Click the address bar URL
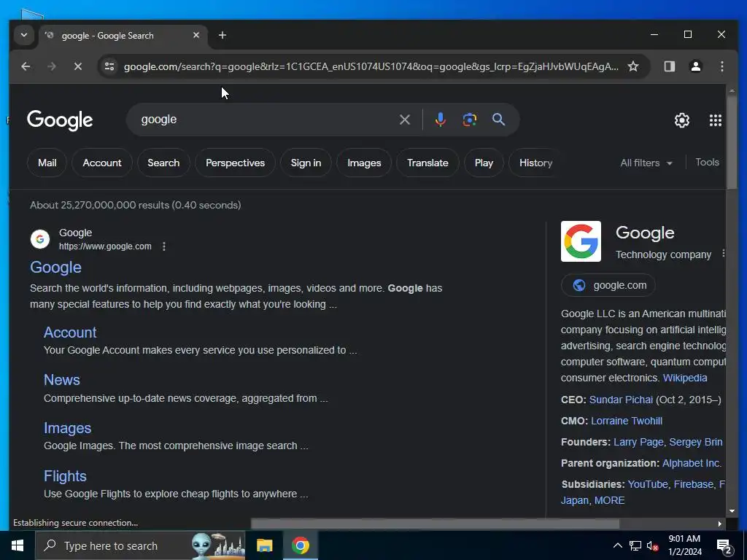Image resolution: width=747 pixels, height=560 pixels. [371, 66]
